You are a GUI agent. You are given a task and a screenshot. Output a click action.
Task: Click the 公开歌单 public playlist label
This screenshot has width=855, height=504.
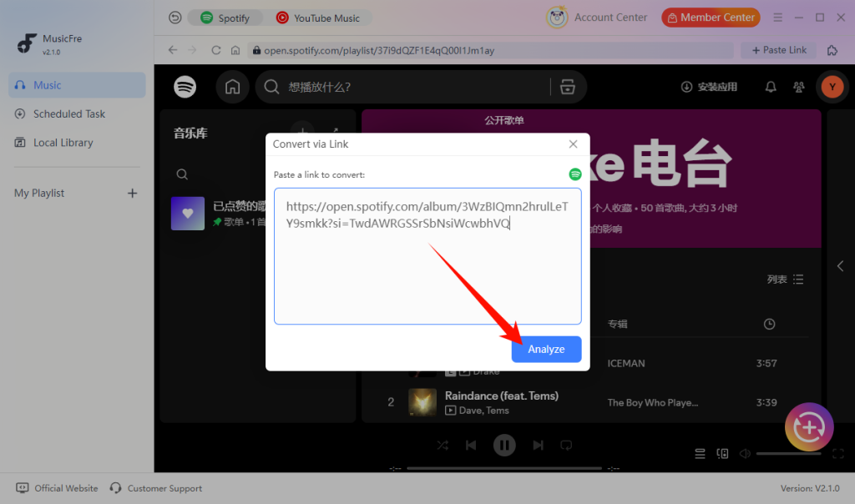(x=504, y=120)
